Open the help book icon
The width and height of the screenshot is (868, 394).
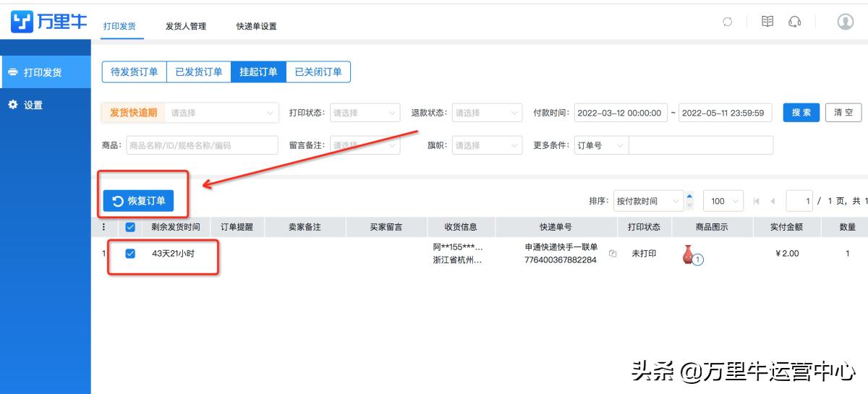(x=767, y=22)
